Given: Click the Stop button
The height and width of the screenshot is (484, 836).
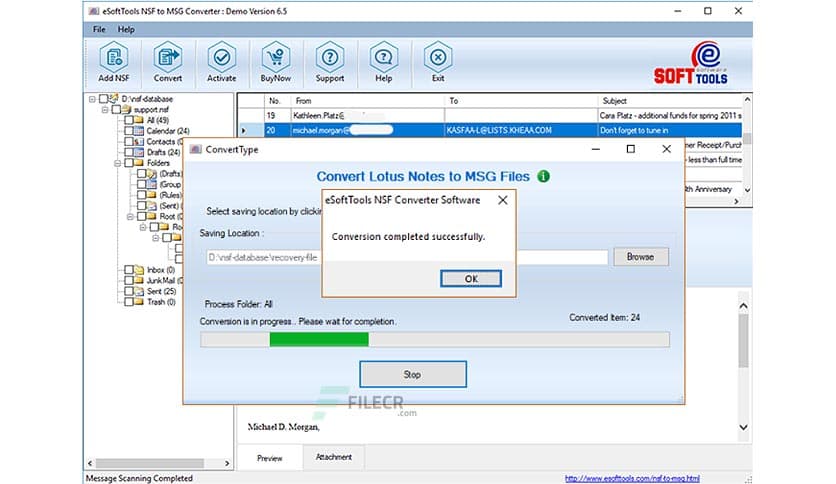Looking at the screenshot, I should click(413, 374).
